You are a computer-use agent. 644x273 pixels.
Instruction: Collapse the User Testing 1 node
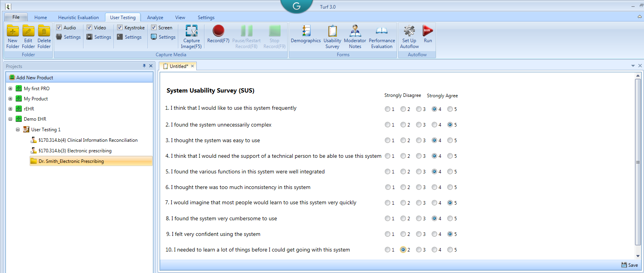(x=18, y=130)
